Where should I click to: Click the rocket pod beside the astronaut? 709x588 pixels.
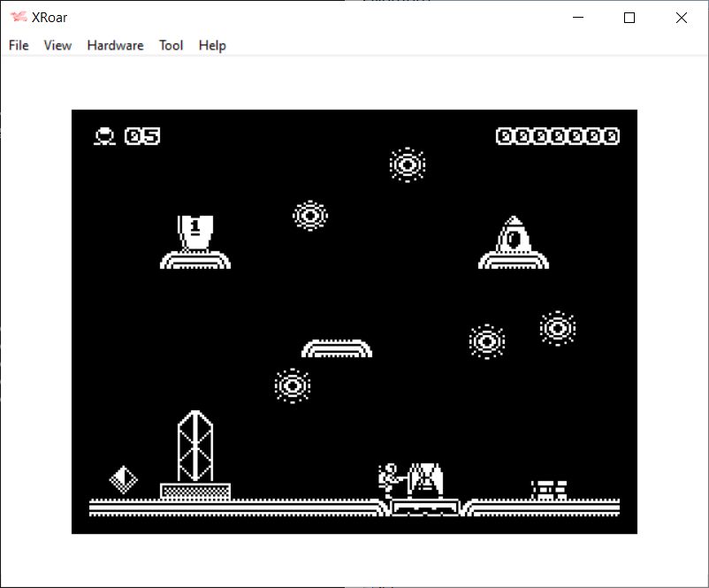426,481
